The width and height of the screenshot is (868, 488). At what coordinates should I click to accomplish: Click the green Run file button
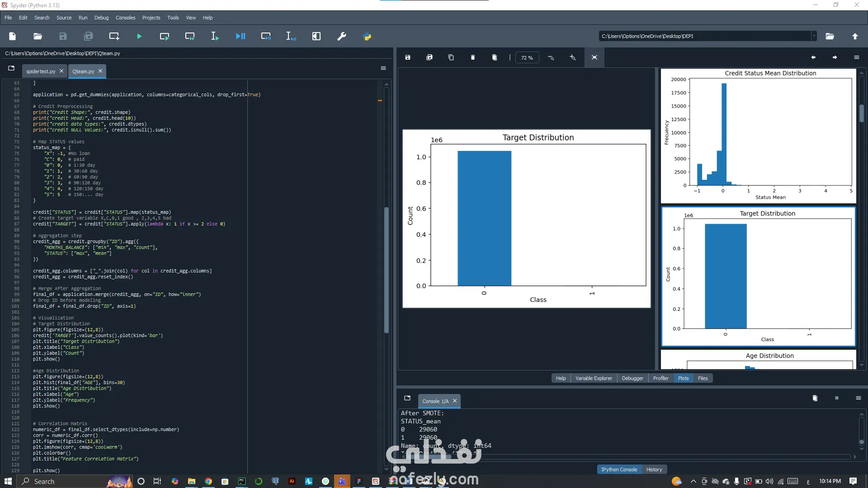click(139, 36)
